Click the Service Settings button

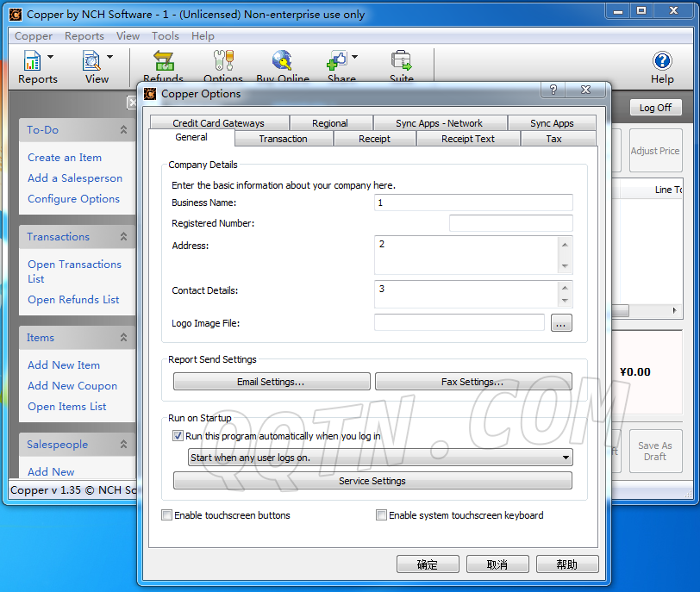coord(372,481)
